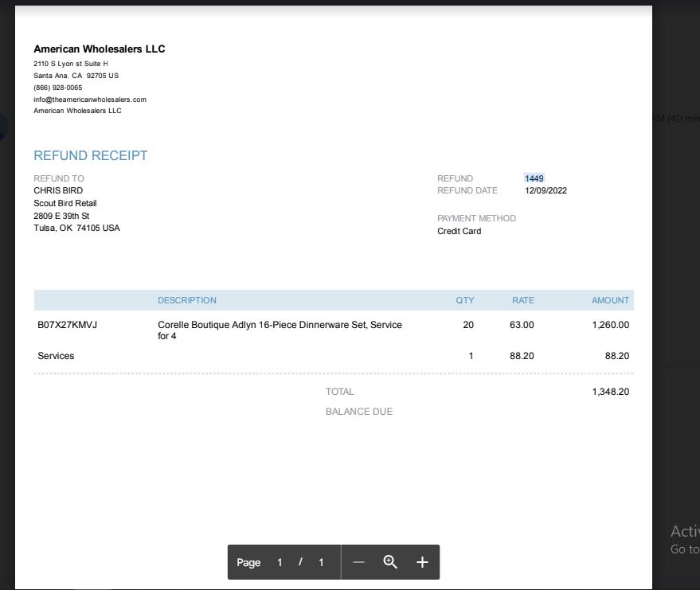The image size is (700, 590).
Task: Click quantity 20 in dinnerware row
Action: tap(468, 325)
